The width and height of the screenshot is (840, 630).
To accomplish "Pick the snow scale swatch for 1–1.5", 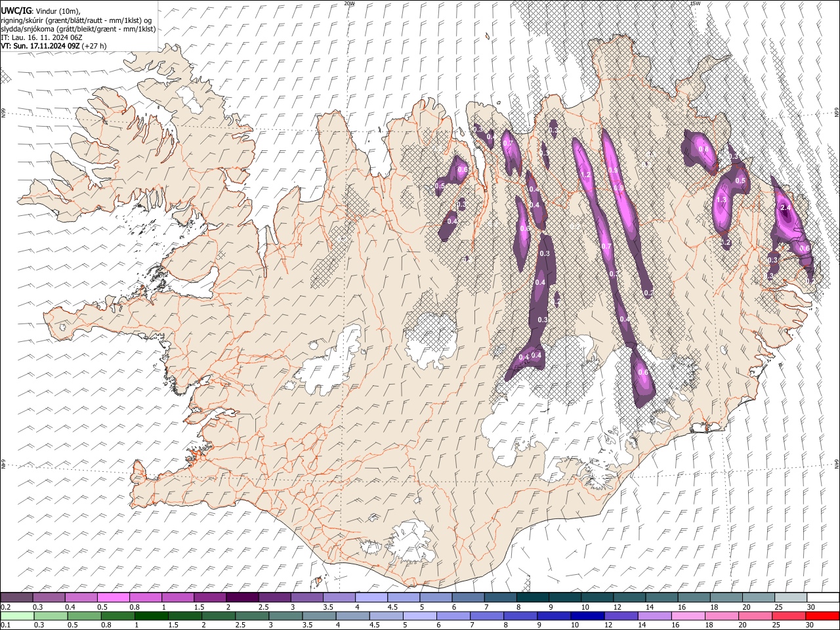I will point(178,597).
